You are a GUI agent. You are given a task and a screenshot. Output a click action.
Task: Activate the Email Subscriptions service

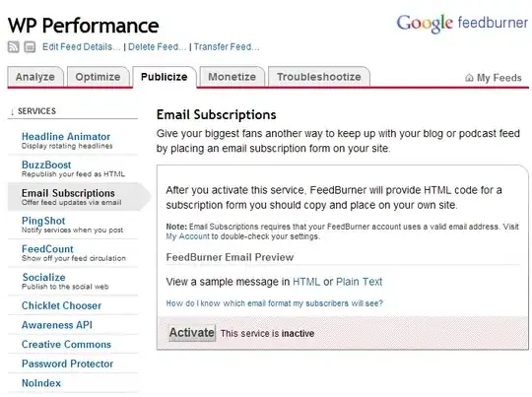tap(192, 333)
